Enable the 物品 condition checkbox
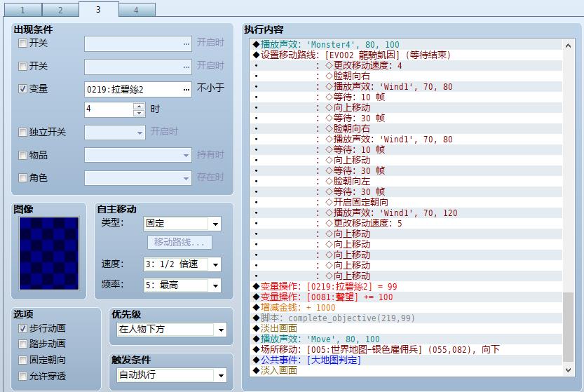 (22, 156)
